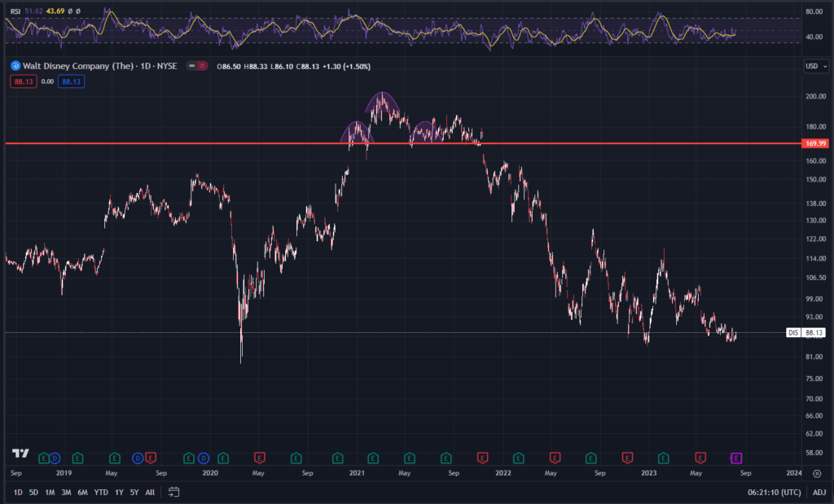Open the blue dividend marker for December 2018
The height and width of the screenshot is (504, 834).
55,458
